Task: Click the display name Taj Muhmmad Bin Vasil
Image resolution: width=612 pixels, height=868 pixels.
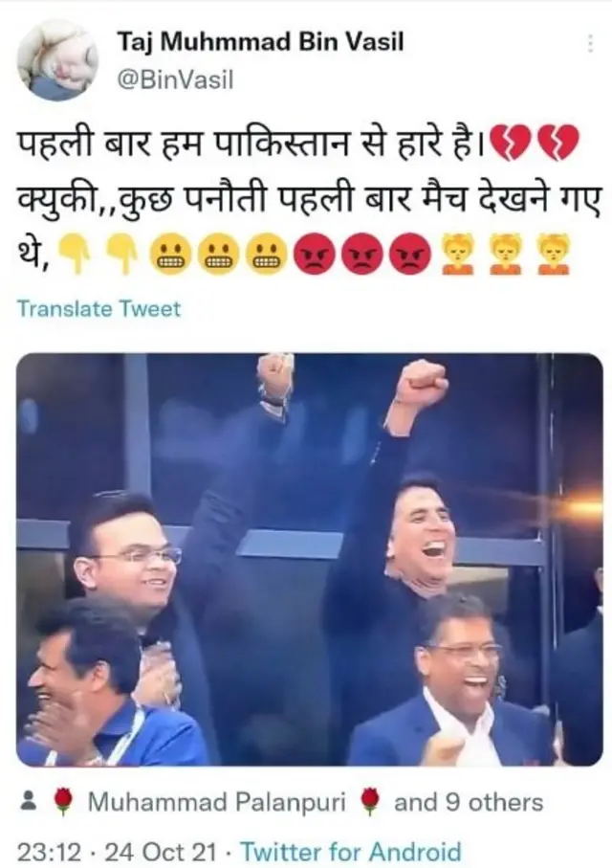Action: 260,41
